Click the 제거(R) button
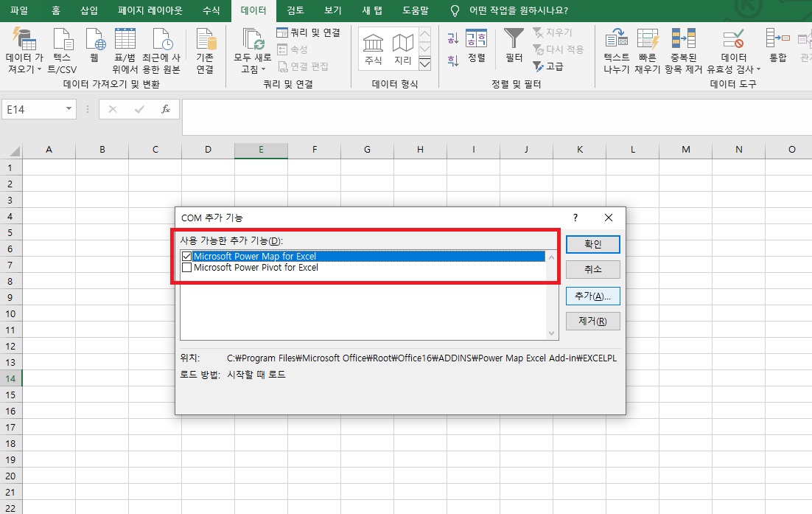This screenshot has width=812, height=514. (593, 322)
